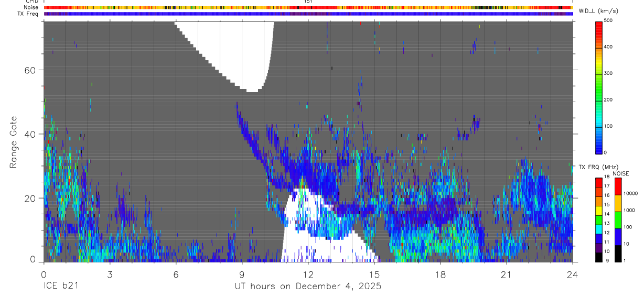Click the '21' hour label on time axis
The width and height of the screenshot is (644, 297).
[x=507, y=274]
